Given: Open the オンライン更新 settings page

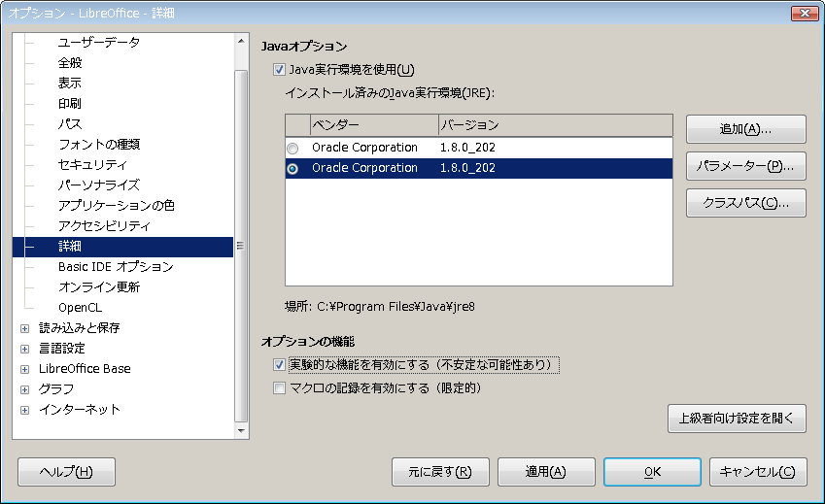Looking at the screenshot, I should click(99, 286).
